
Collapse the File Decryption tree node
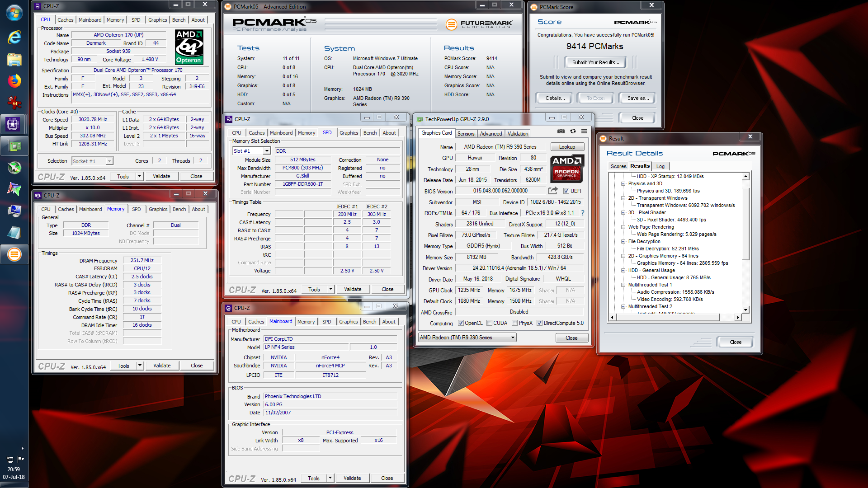point(623,241)
